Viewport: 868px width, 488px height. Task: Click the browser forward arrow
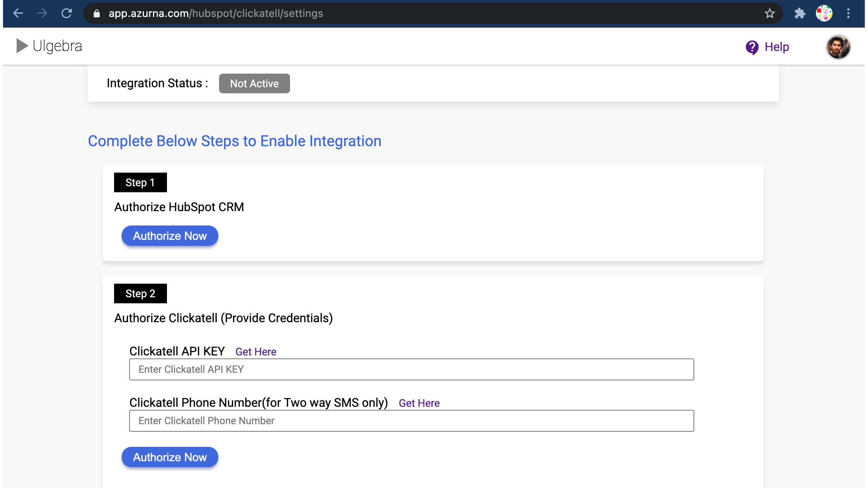point(42,14)
